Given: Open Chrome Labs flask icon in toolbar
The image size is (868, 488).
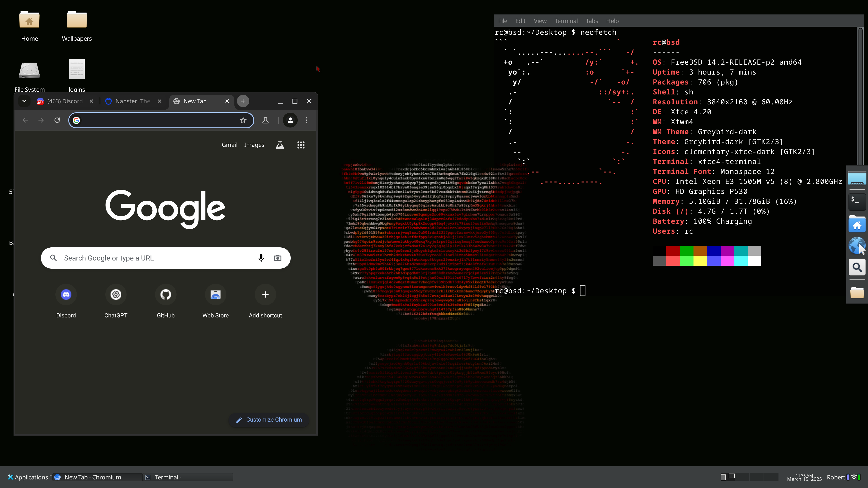Looking at the screenshot, I should [x=266, y=120].
